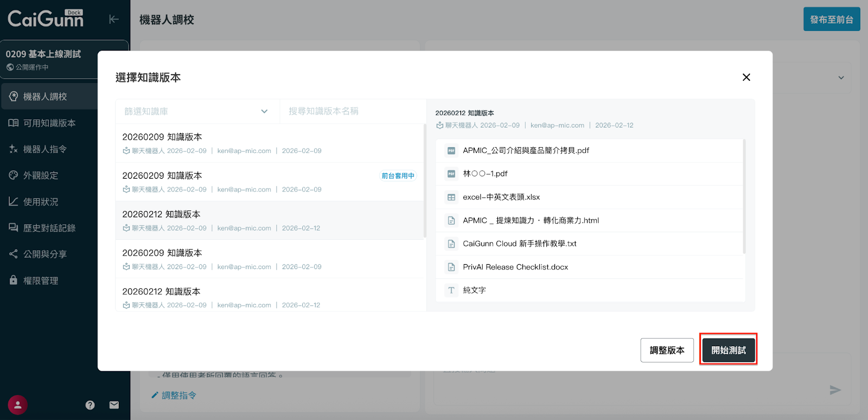Click the spreadsheet icon for excel-中英文表頭.xlsx

tap(451, 197)
